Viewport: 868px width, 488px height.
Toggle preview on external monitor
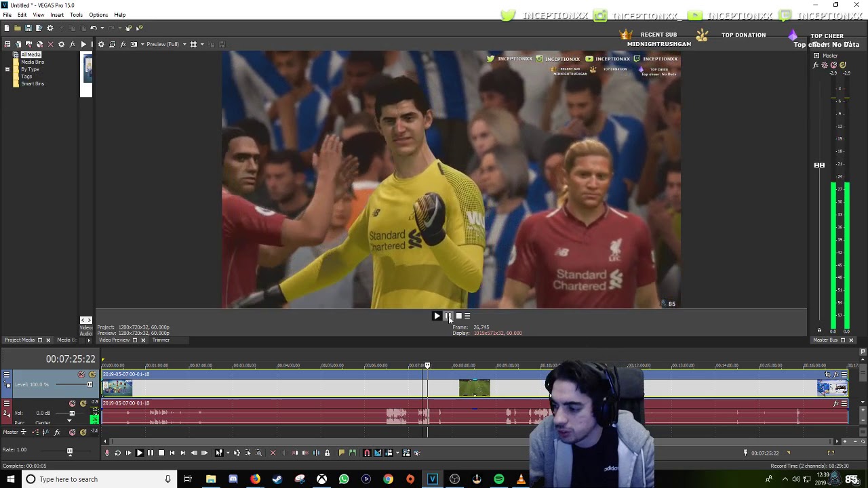pyautogui.click(x=112, y=44)
